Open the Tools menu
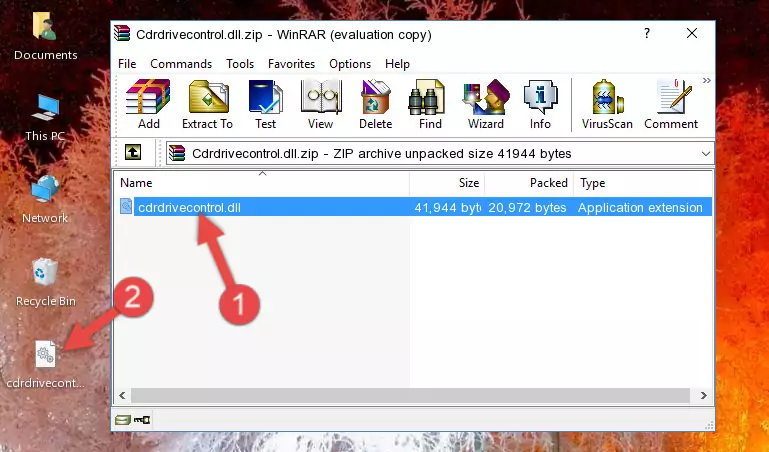This screenshot has width=769, height=452. coord(240,64)
